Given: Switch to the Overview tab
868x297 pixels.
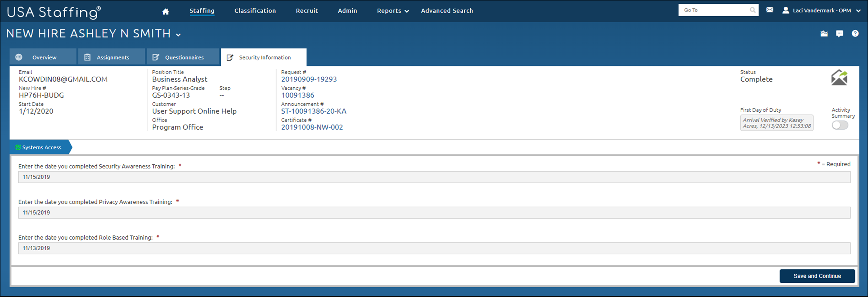Looking at the screenshot, I should point(43,57).
